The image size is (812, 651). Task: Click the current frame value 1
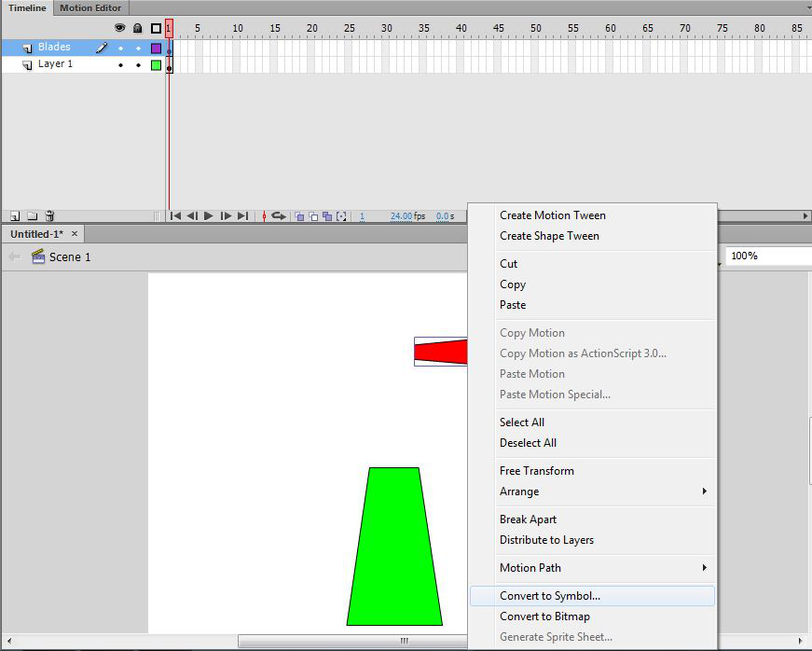362,216
